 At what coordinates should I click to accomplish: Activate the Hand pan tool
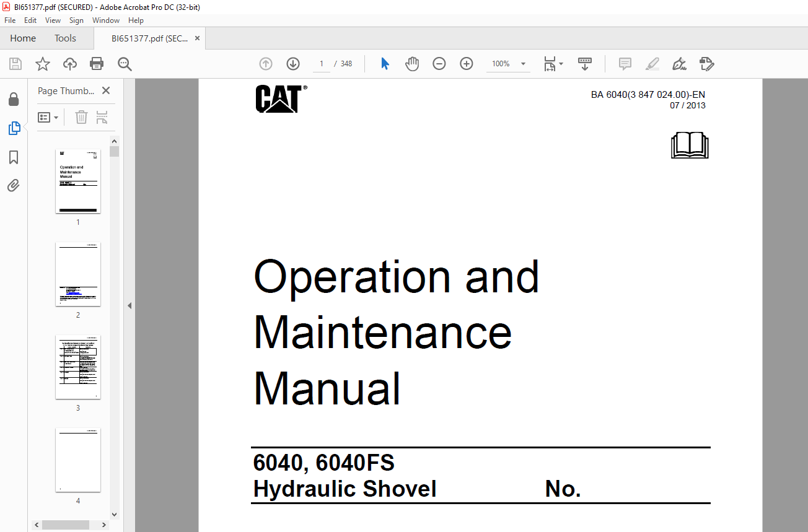click(412, 64)
